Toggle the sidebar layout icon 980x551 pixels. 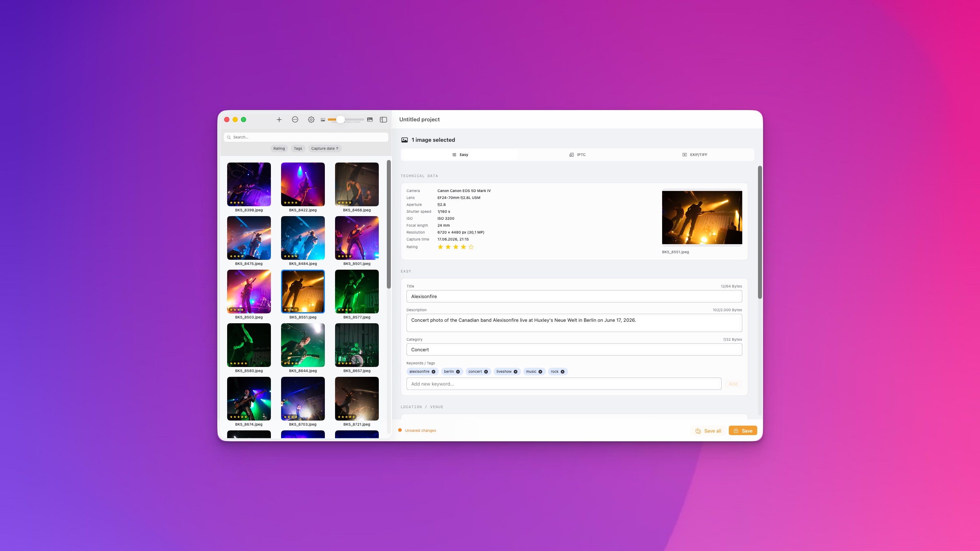(x=383, y=120)
